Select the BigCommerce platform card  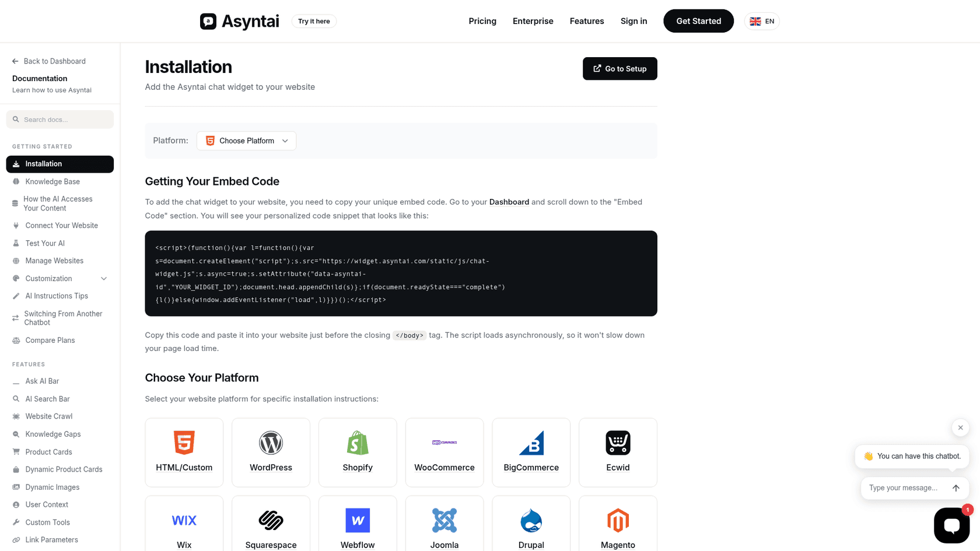click(x=531, y=452)
